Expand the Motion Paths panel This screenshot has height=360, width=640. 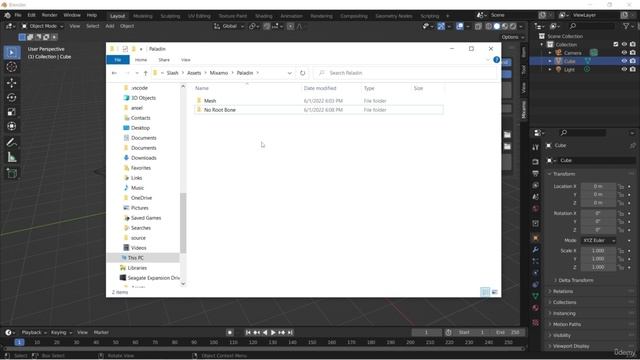click(567, 324)
